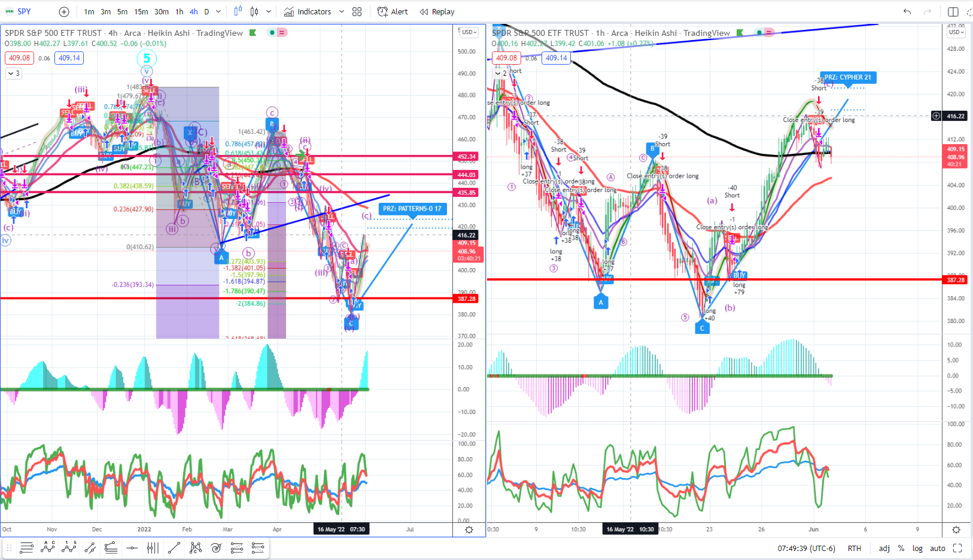Select the 4h timeframe

(x=194, y=11)
